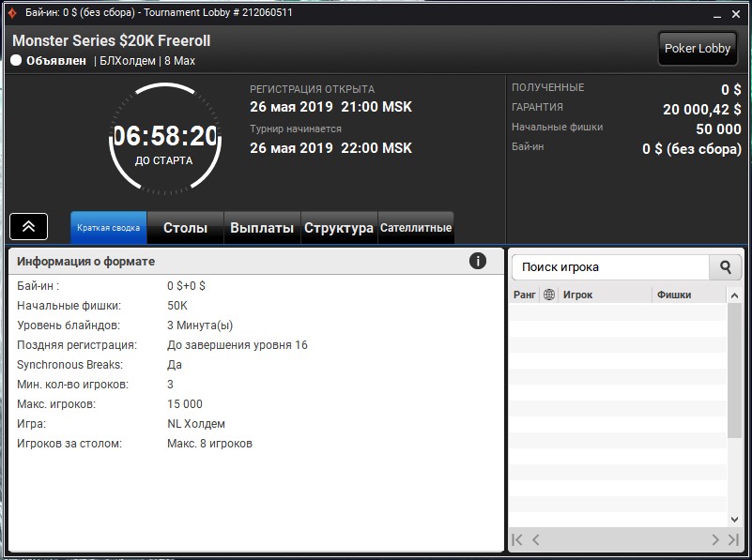Focus the Поиск игрока search field
Image resolution: width=752 pixels, height=560 pixels.
610,266
